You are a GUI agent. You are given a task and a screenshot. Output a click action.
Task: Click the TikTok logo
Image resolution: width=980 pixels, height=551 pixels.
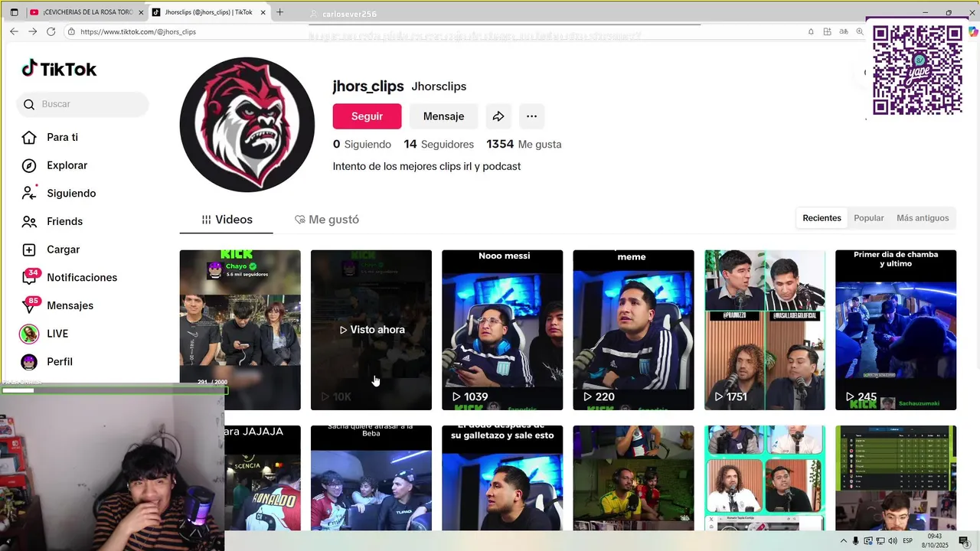coord(59,69)
